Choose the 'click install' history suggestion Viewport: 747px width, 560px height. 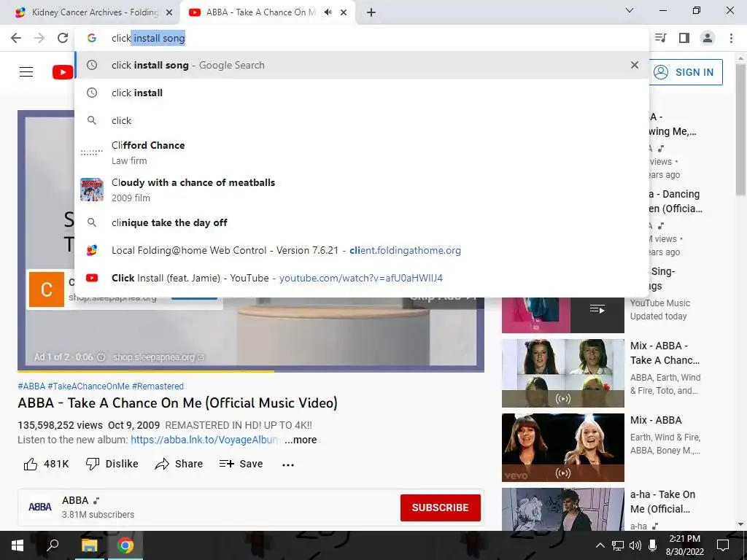coord(362,93)
